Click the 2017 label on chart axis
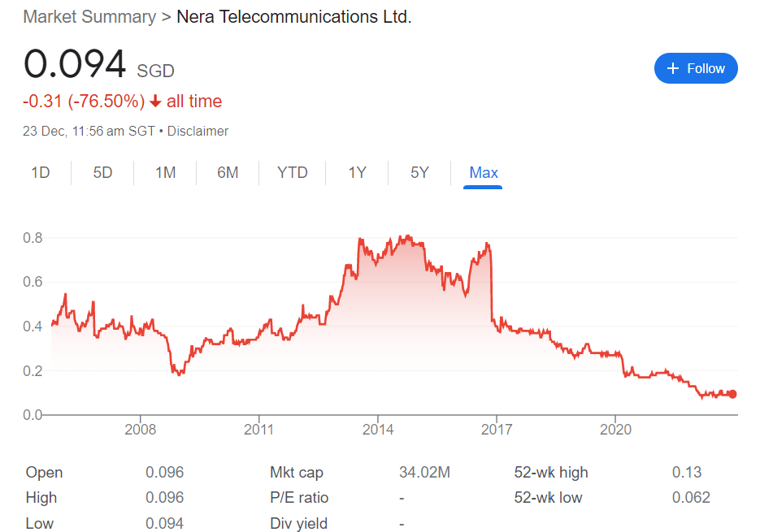This screenshot has width=773, height=532. [496, 429]
